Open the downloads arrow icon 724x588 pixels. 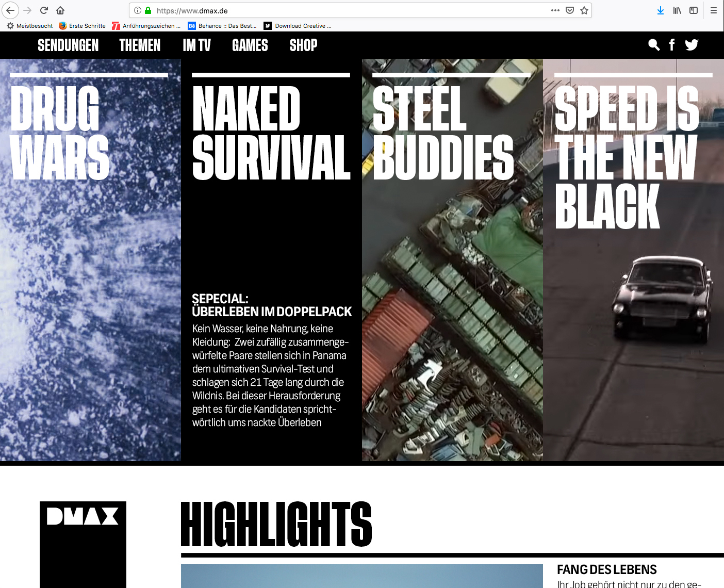(661, 10)
